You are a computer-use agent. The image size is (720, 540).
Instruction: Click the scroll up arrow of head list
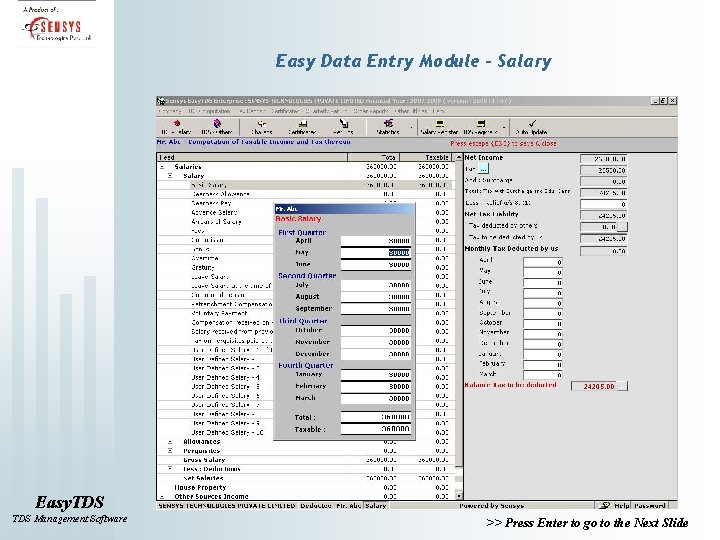coord(458,158)
